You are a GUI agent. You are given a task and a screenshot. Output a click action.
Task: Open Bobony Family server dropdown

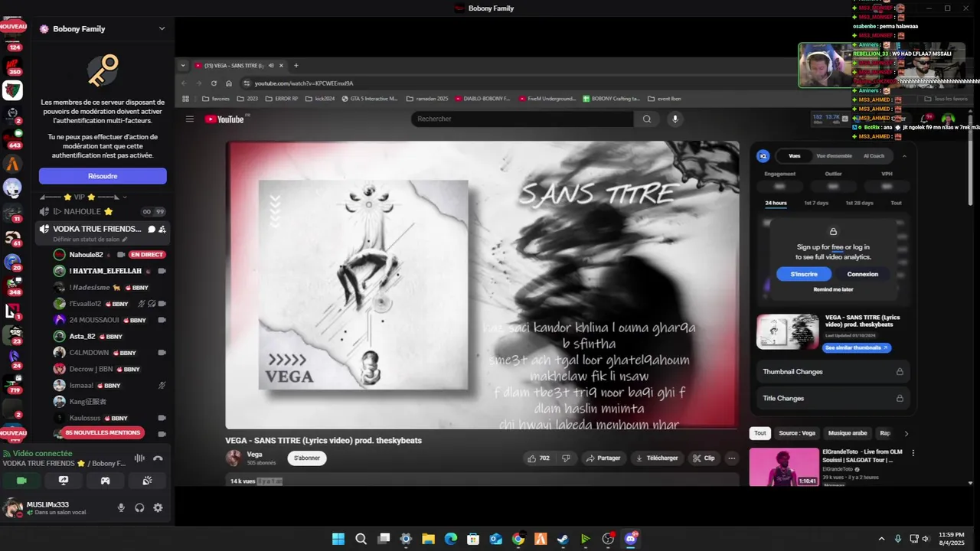tap(162, 29)
